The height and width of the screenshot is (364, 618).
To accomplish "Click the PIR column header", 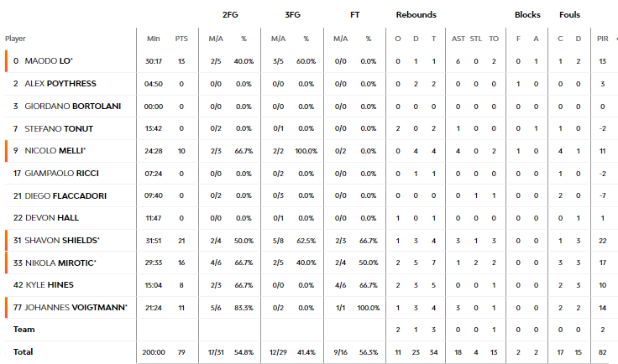I will click(x=603, y=39).
